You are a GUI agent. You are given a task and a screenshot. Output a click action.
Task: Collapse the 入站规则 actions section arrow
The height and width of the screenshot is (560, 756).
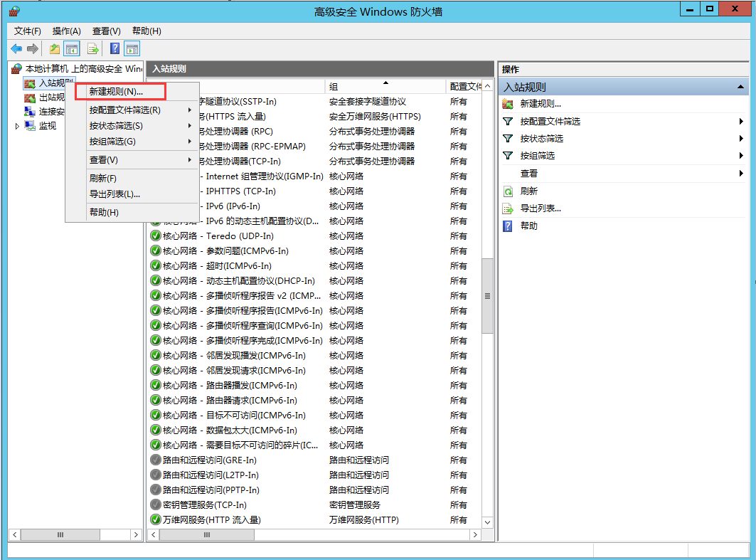coord(740,87)
